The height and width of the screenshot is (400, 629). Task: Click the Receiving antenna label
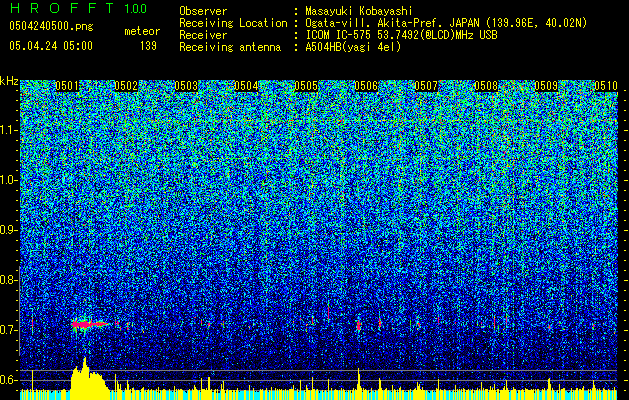(x=230, y=47)
